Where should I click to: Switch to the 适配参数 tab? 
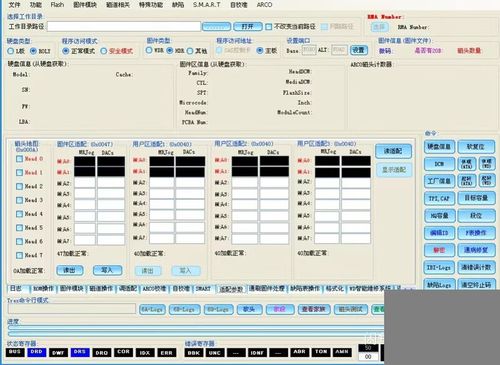pyautogui.click(x=231, y=289)
